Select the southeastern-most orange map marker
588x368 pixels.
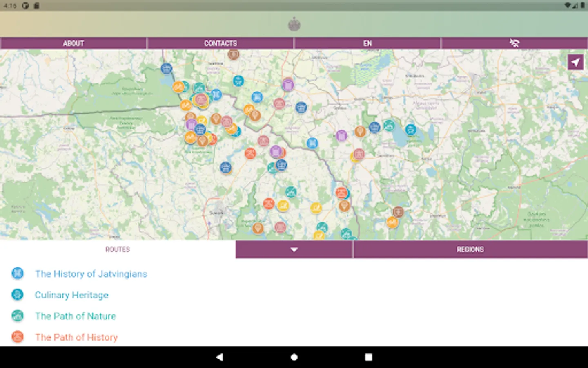pyautogui.click(x=392, y=222)
